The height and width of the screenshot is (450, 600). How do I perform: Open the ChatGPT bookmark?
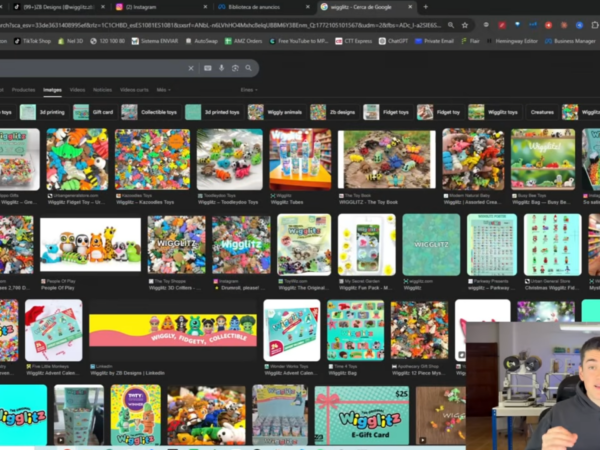[393, 41]
